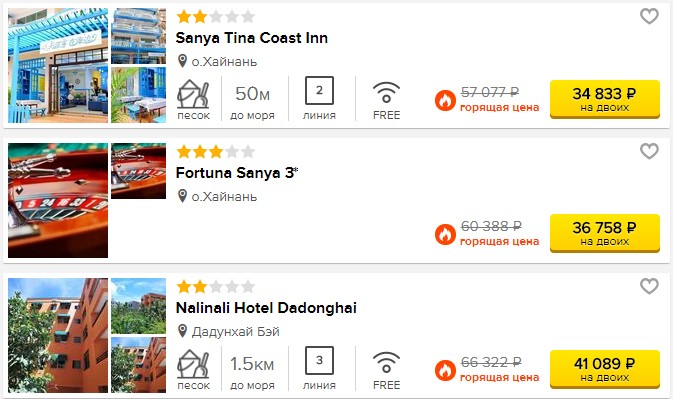Add Sanya Tina Coast Inn to favorites heart

pyautogui.click(x=649, y=16)
